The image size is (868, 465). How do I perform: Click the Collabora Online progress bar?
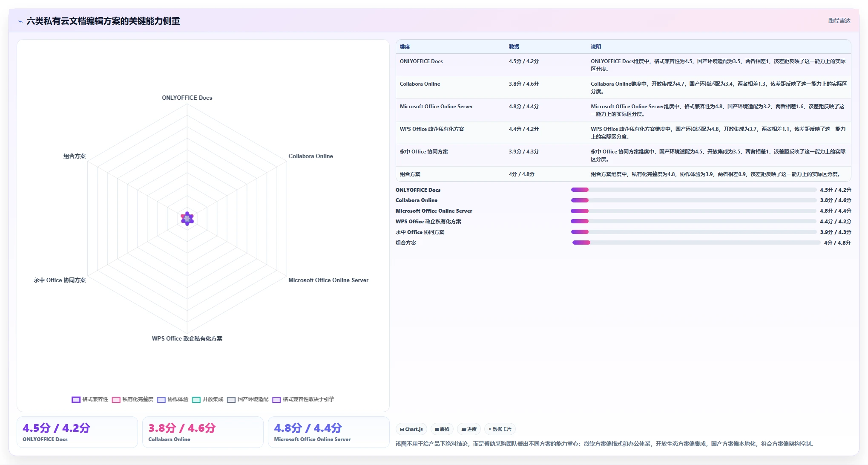pyautogui.click(x=693, y=200)
